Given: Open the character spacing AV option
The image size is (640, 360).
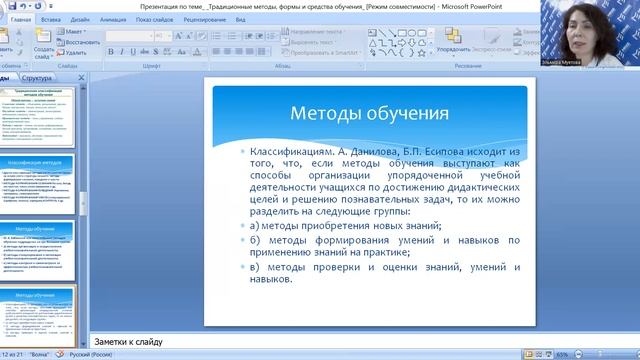Looking at the screenshot, I should click(167, 52).
